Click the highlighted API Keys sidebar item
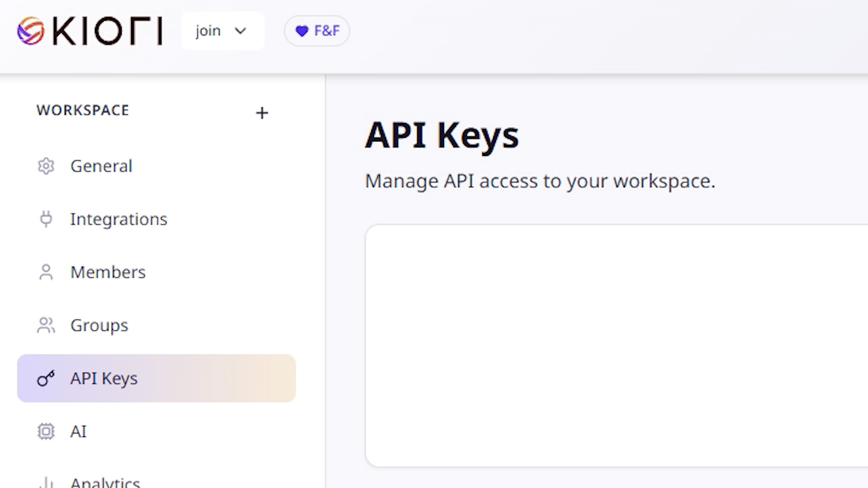The image size is (868, 488). pyautogui.click(x=104, y=379)
